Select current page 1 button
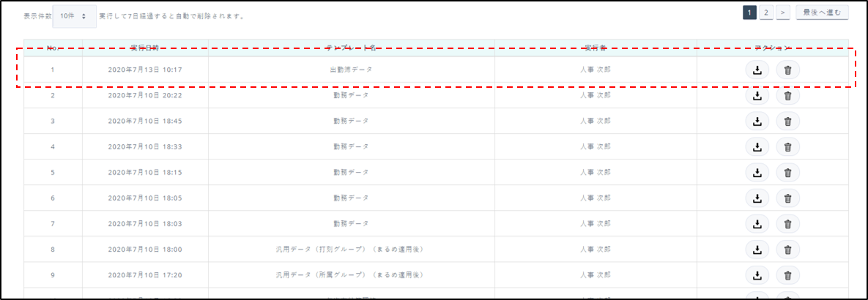 click(x=749, y=12)
